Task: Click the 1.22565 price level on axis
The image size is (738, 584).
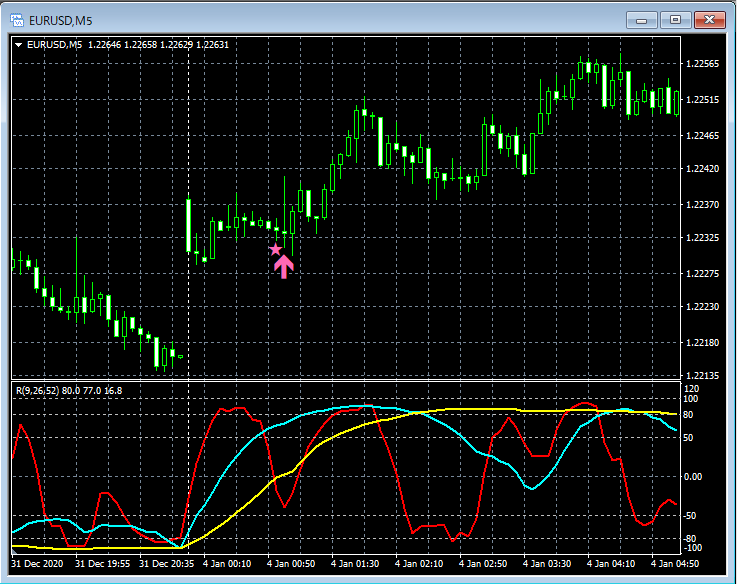Action: coord(702,64)
